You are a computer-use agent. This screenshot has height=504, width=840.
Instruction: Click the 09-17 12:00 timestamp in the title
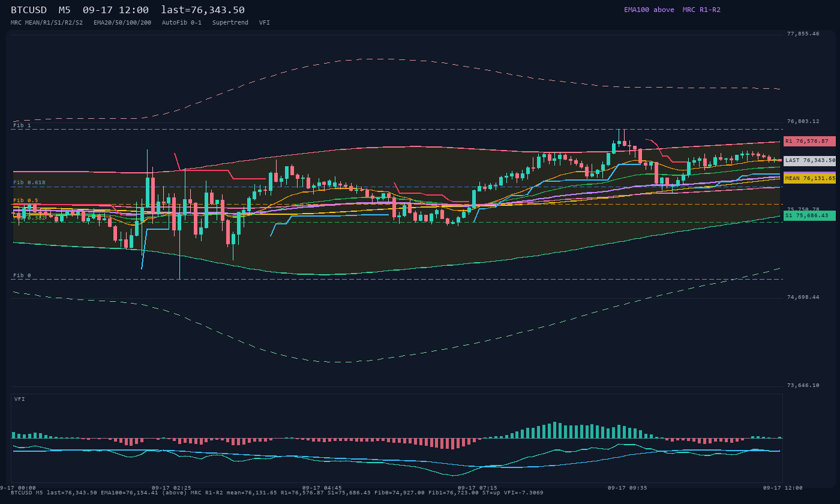[116, 10]
